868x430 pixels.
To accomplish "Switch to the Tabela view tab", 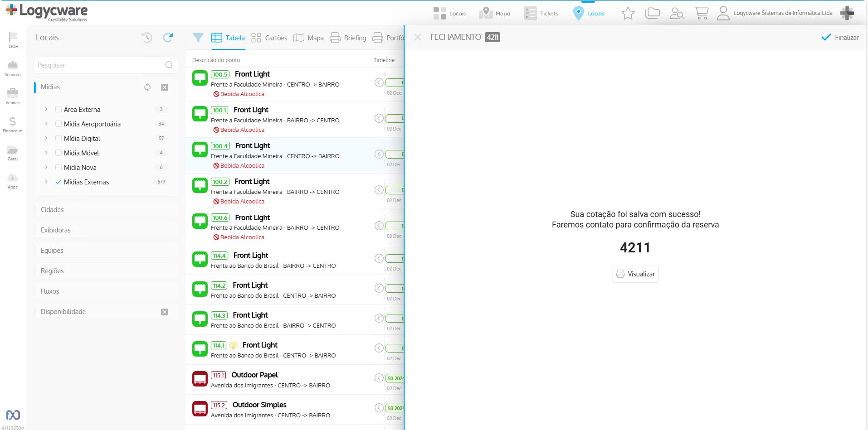I will (228, 38).
